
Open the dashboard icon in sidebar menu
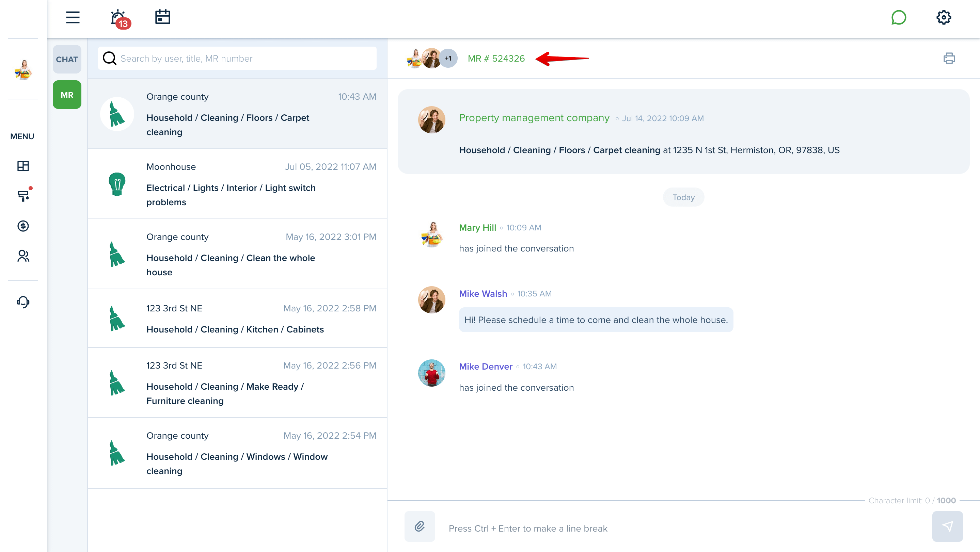[23, 166]
